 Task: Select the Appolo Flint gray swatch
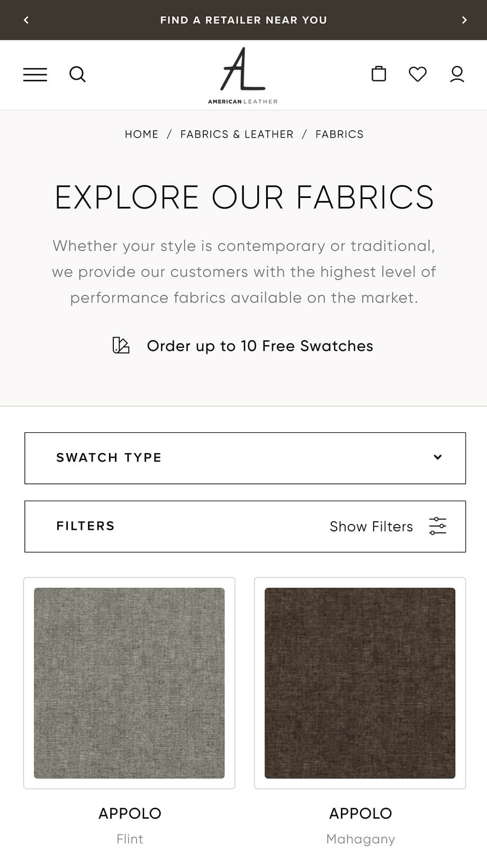[x=129, y=683]
